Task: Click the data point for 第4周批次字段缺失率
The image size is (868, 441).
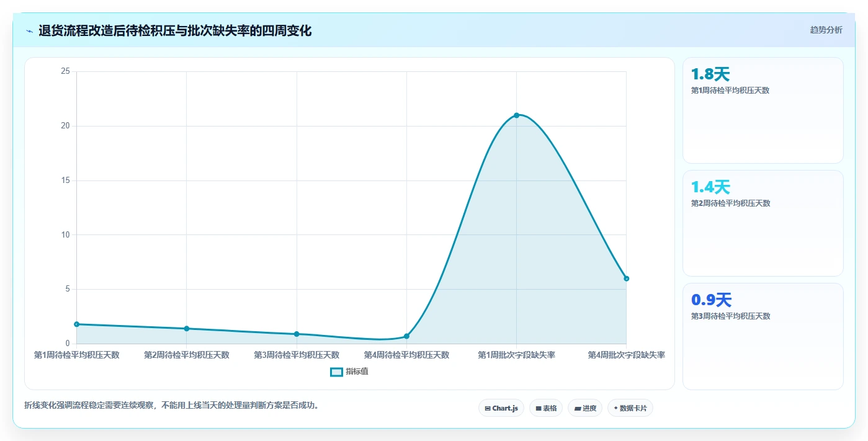Action: [x=626, y=278]
